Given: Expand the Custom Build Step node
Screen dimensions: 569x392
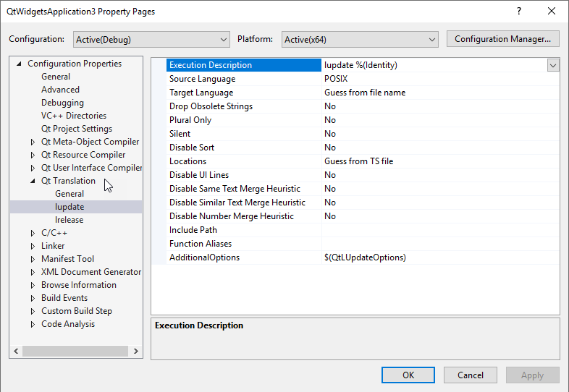Looking at the screenshot, I should pyautogui.click(x=33, y=312).
